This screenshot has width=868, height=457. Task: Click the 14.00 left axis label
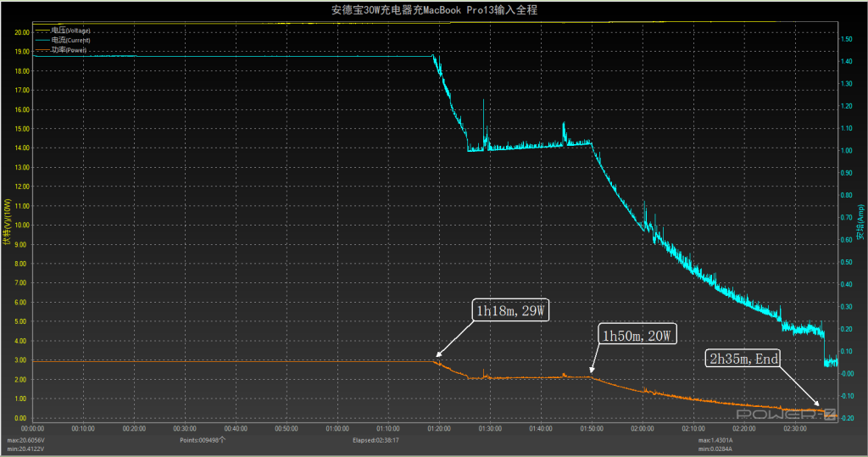click(x=22, y=148)
